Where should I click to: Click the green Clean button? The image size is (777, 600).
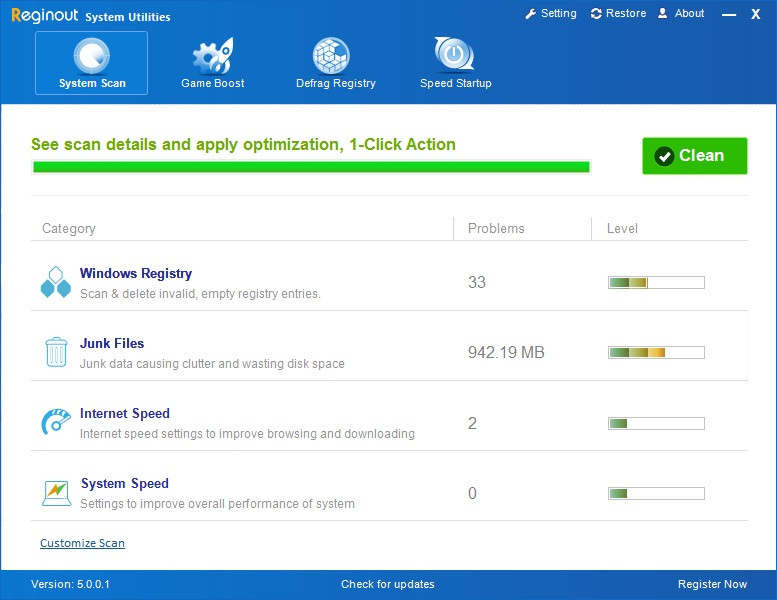695,156
